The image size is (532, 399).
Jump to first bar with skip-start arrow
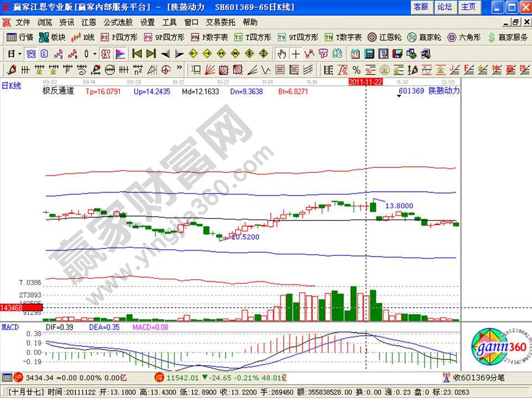tap(136, 54)
